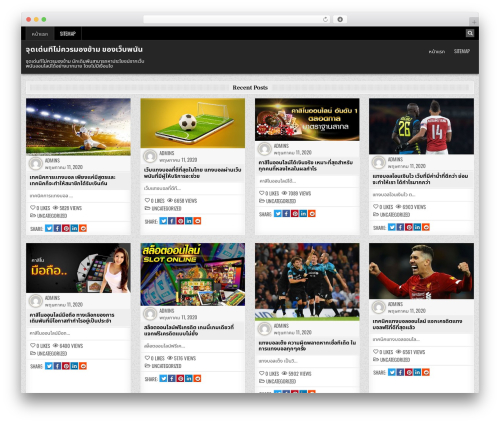Share the casino roulette banner post on Reddit
Screen dimensions: 500x423
pyautogui.click(x=312, y=213)
